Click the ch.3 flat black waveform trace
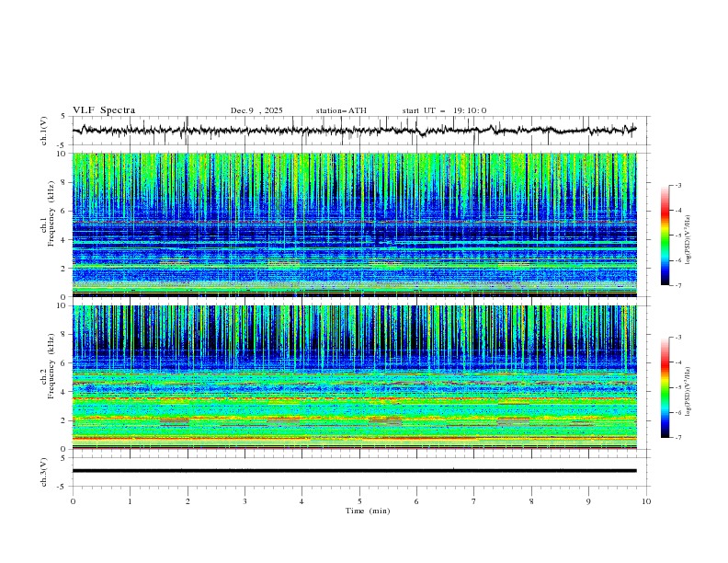Screen dimensions: 728x563 coord(354,471)
